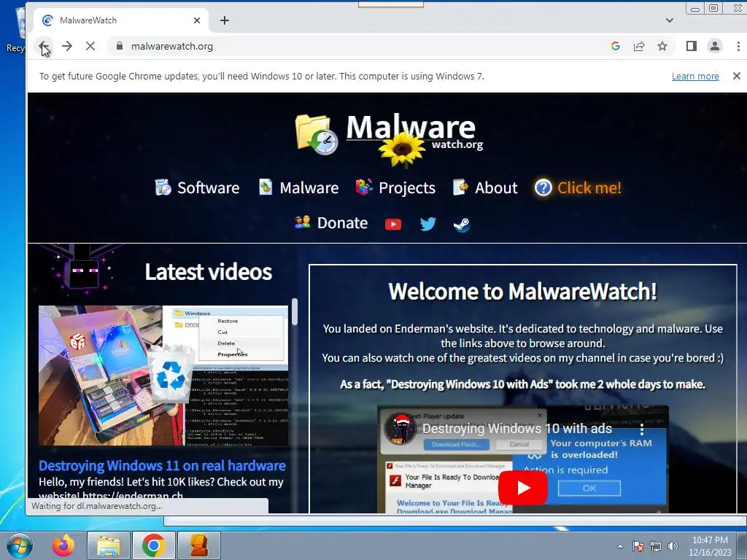Open the network tray icon
747x560 pixels.
656,546
